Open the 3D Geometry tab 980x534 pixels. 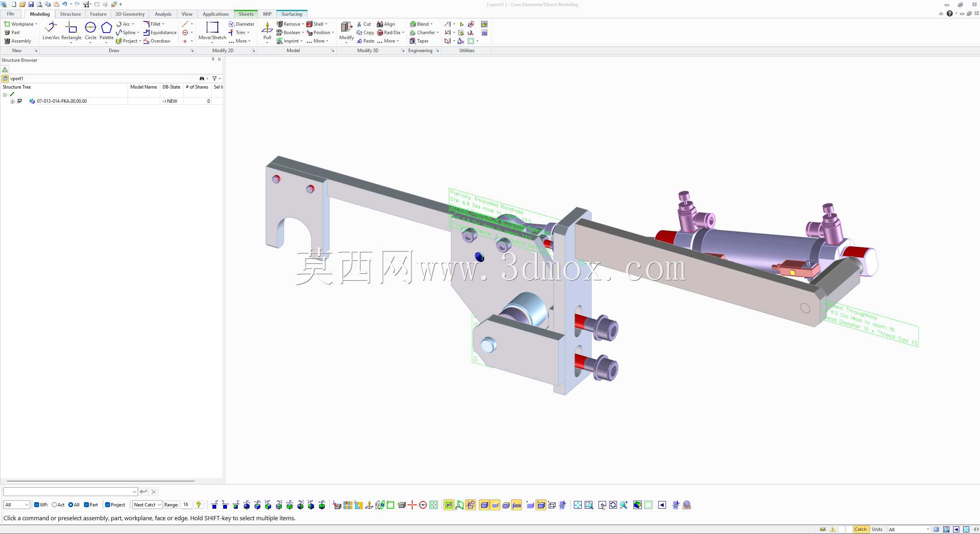click(130, 14)
